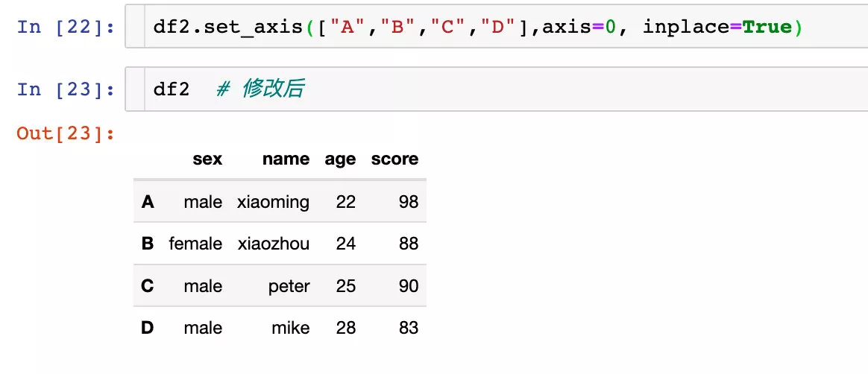This screenshot has width=868, height=374.
Task: Click the 'mike' name cell
Action: (x=291, y=328)
